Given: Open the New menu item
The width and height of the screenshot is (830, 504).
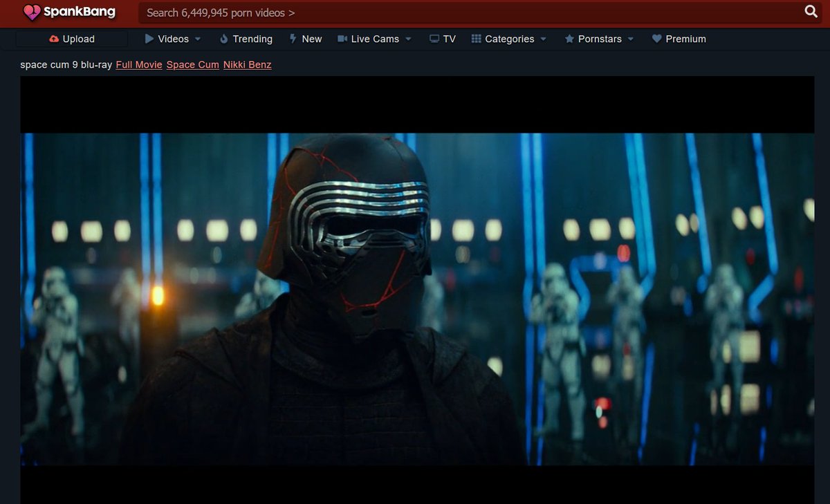Looking at the screenshot, I should [x=306, y=39].
